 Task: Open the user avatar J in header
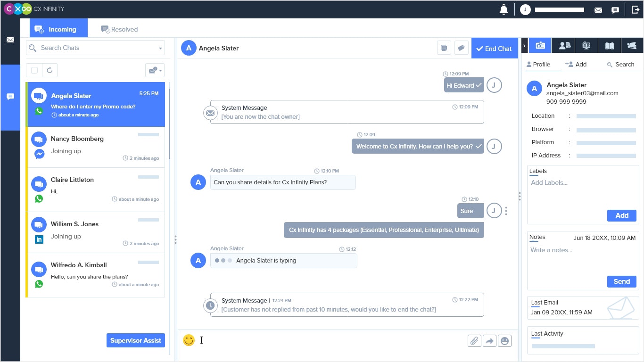(x=525, y=9)
